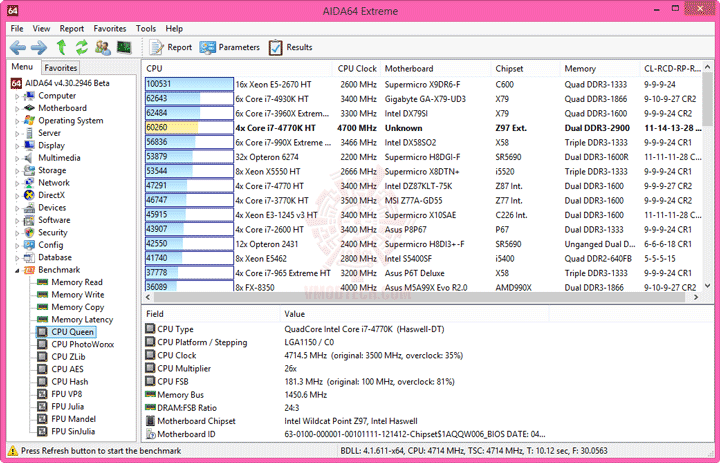Expand the Database tree node arrow
Screen dimensions: 720x463
pyautogui.click(x=17, y=258)
